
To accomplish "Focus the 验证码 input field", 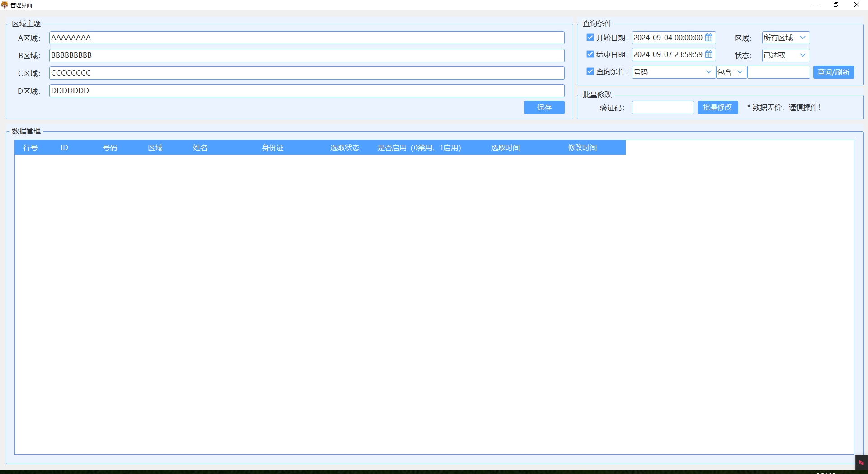I will coord(663,108).
